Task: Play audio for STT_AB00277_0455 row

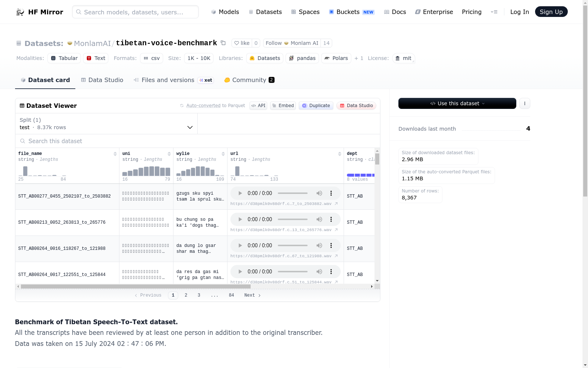Action: click(240, 193)
